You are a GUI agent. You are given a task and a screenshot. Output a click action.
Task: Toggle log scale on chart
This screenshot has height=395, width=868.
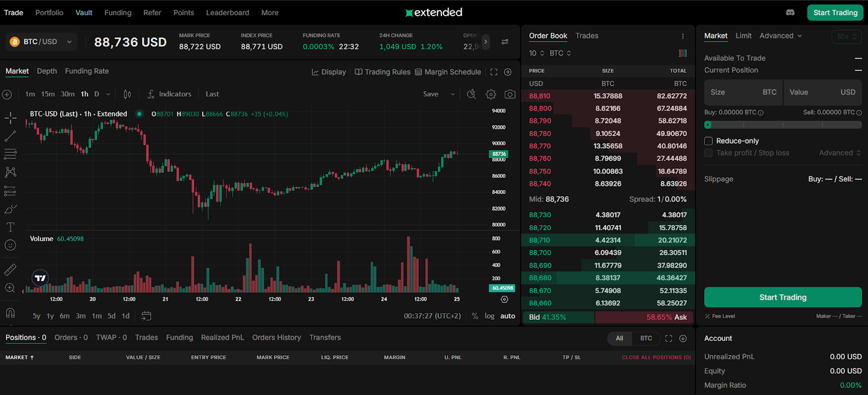(x=489, y=316)
